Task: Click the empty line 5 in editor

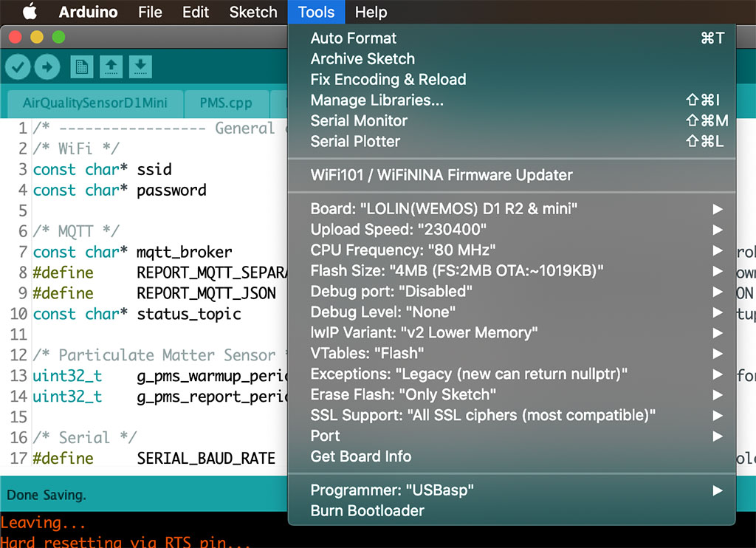Action: pos(159,210)
